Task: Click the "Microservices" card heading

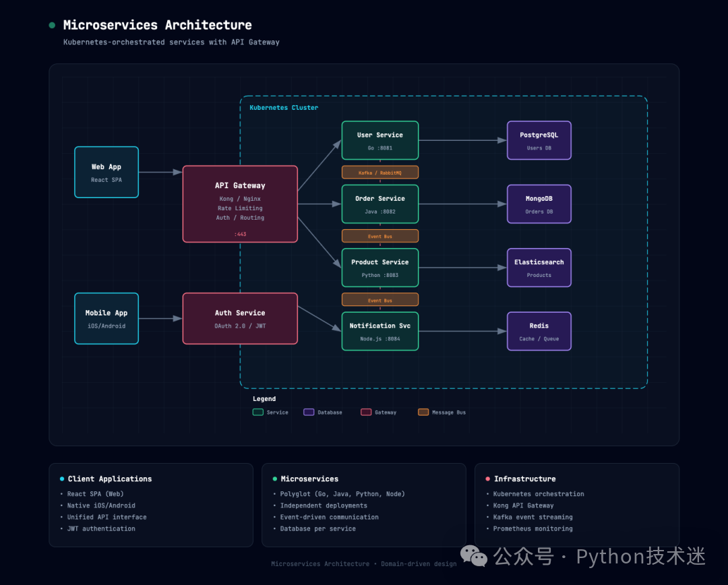Action: click(309, 479)
